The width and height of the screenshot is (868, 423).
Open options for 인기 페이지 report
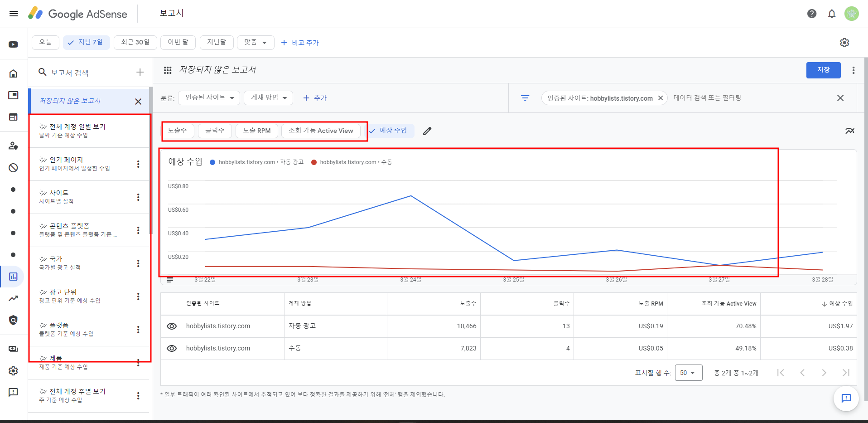[138, 164]
